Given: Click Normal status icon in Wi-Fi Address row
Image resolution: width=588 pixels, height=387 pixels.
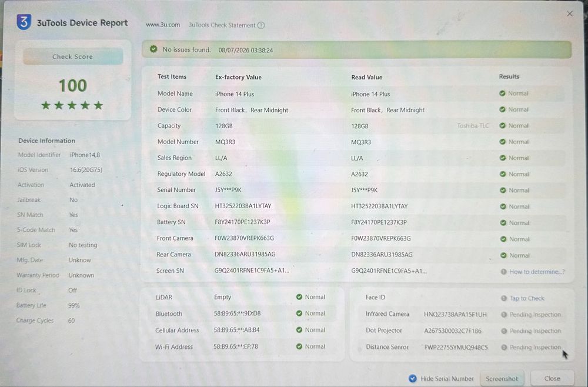Looking at the screenshot, I should tap(299, 346).
